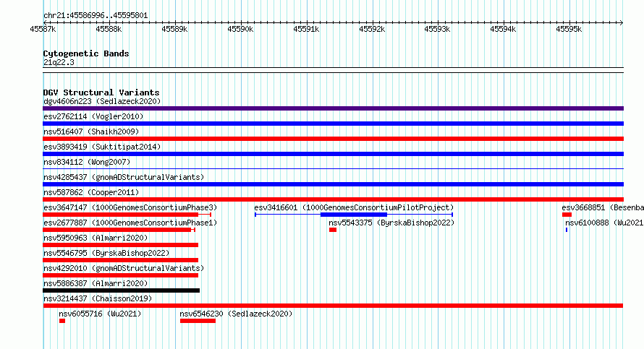Click the 45594k ruler position

point(503,29)
